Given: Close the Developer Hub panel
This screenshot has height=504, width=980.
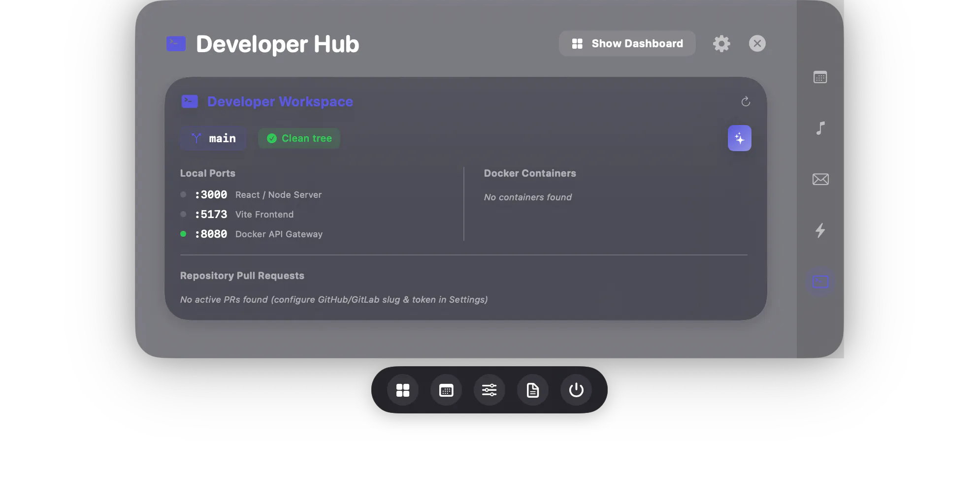Looking at the screenshot, I should click(x=757, y=43).
